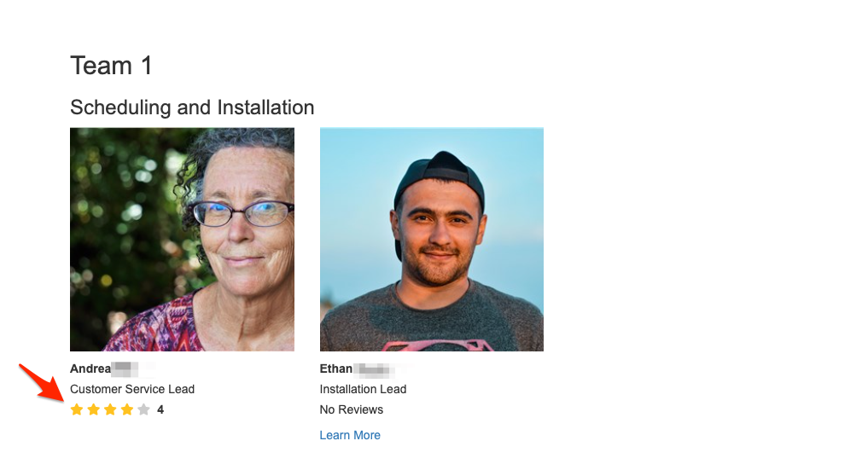Select the Installation Lead title
Image resolution: width=868 pixels, height=470 pixels.
point(363,389)
